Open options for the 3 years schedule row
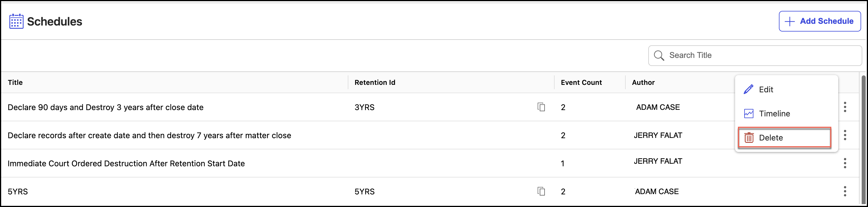Screen dimensions: 868x207 tap(845, 107)
